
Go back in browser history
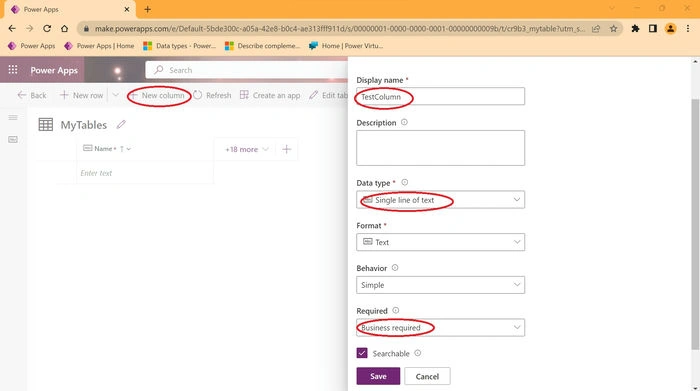(x=12, y=29)
